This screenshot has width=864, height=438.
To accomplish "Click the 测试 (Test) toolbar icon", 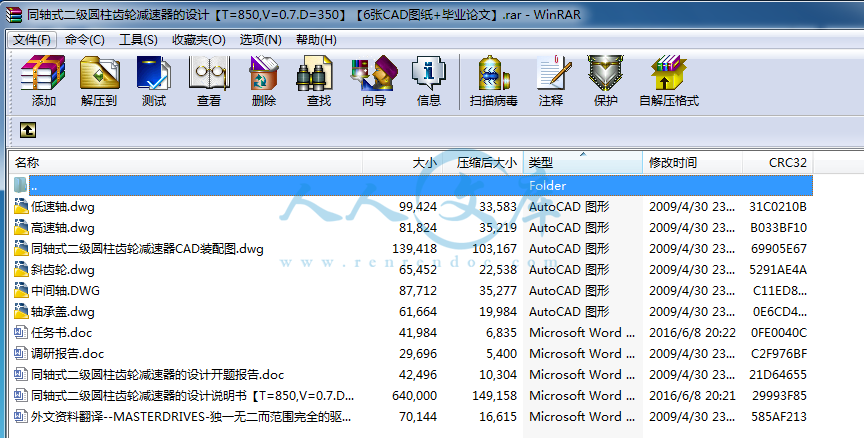I will pos(154,73).
